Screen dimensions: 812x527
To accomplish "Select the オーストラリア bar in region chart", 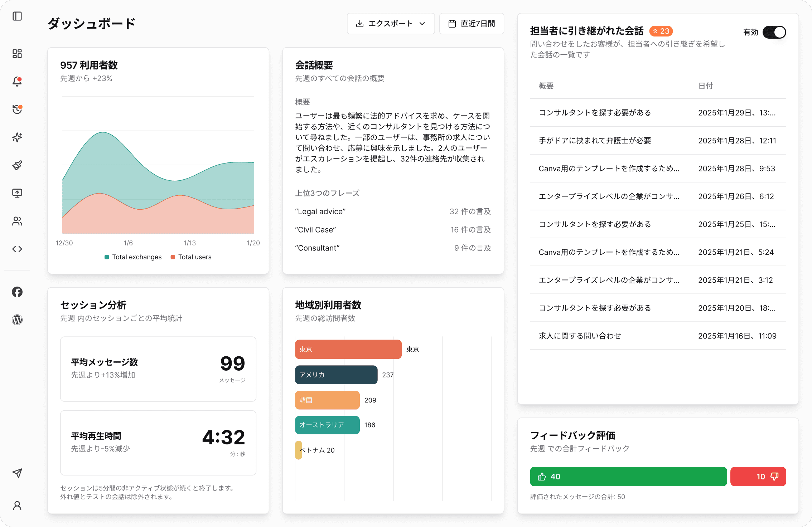I will point(327,425).
